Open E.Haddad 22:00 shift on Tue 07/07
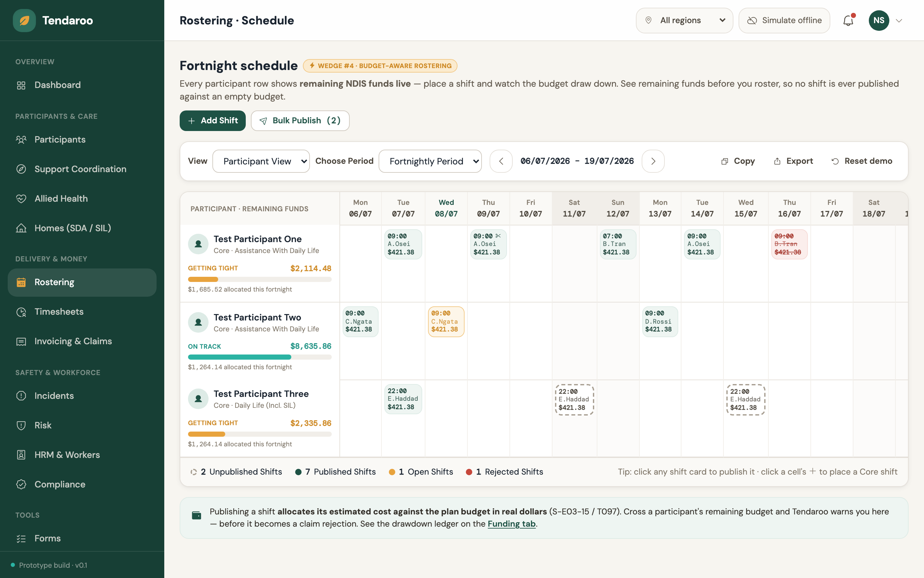The width and height of the screenshot is (924, 578). (403, 399)
